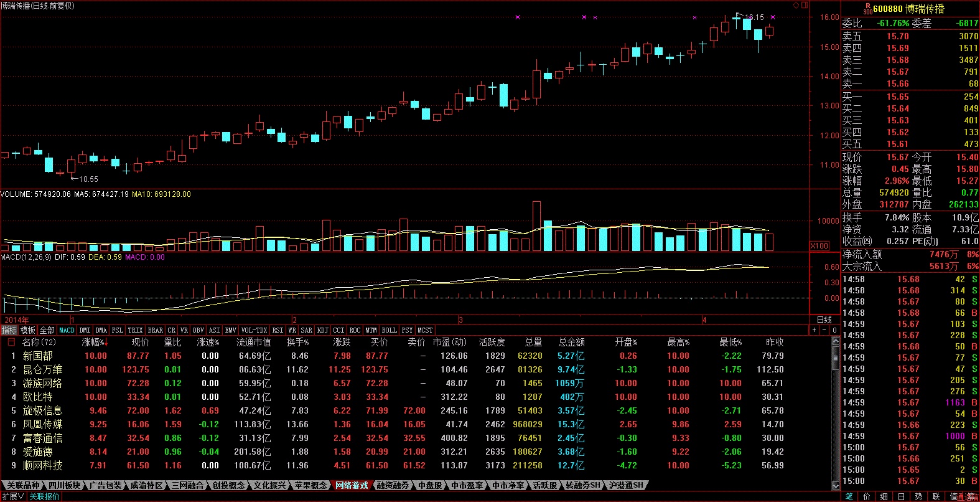Switch to the 全部 tab
This screenshot has width=980, height=502.
(x=47, y=330)
